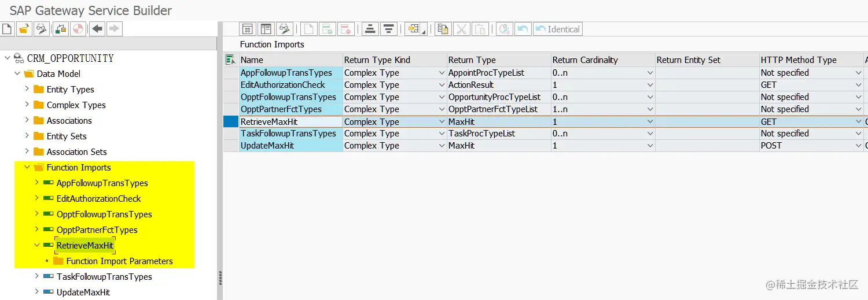The width and height of the screenshot is (868, 300).
Task: Open HTTP Method Type dropdown for OpptFollowupTransTypes
Action: click(858, 97)
